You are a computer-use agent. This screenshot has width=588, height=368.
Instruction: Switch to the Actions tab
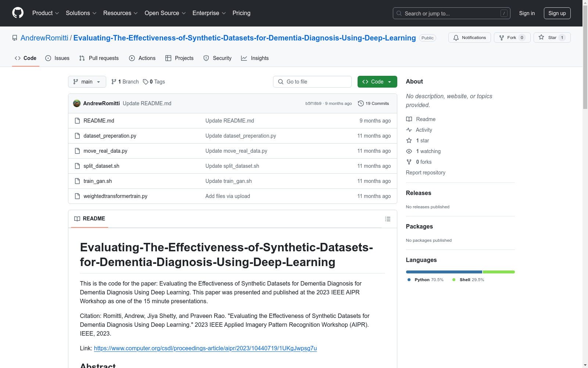coord(142,58)
